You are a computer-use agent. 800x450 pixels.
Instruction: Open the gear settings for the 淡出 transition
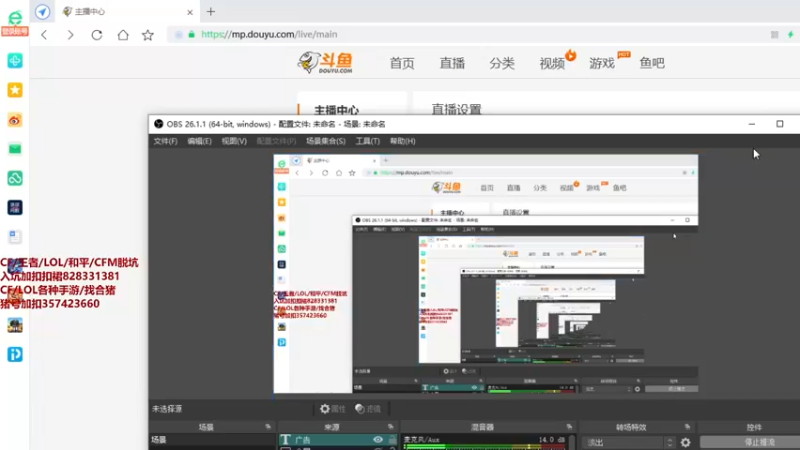pyautogui.click(x=686, y=442)
